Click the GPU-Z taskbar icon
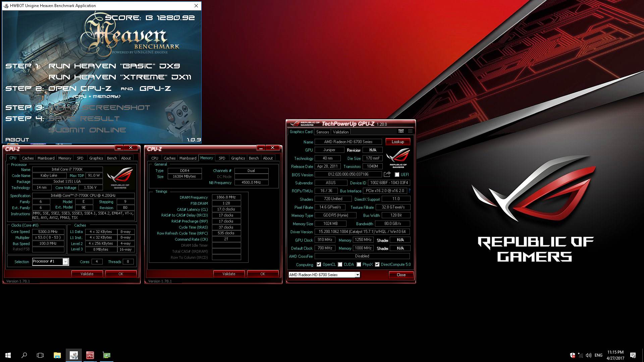The width and height of the screenshot is (644, 362). (x=106, y=355)
